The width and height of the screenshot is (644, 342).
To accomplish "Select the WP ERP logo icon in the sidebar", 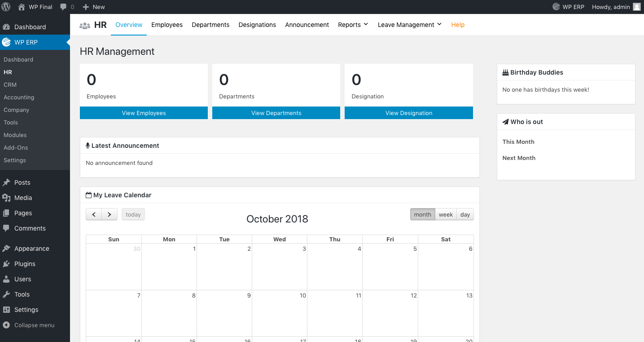I will click(x=6, y=42).
